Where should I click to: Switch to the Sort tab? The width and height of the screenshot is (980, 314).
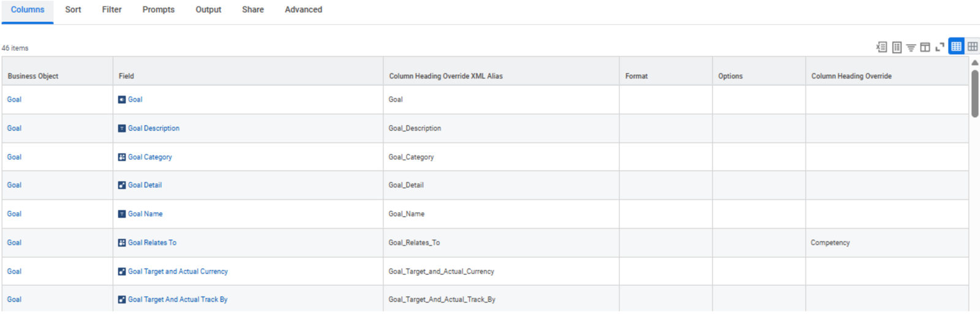pyautogui.click(x=73, y=10)
